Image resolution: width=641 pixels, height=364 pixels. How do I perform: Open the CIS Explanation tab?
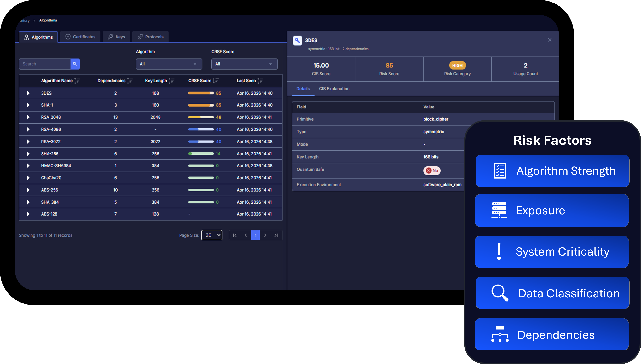[334, 89]
